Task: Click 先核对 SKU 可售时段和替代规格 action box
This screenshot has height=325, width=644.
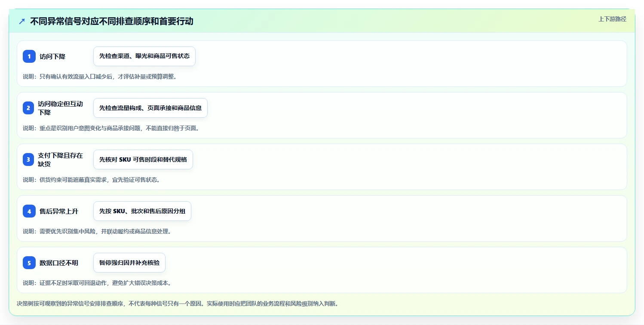Action: [x=143, y=159]
